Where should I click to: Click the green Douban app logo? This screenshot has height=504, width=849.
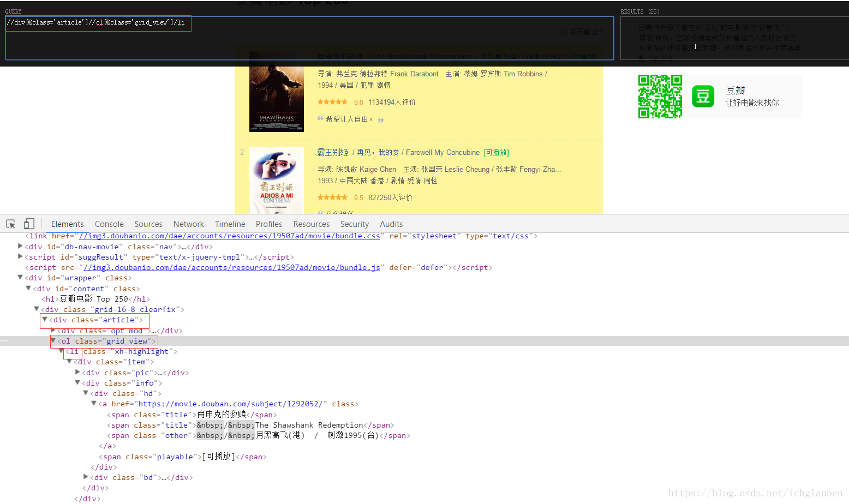point(703,97)
